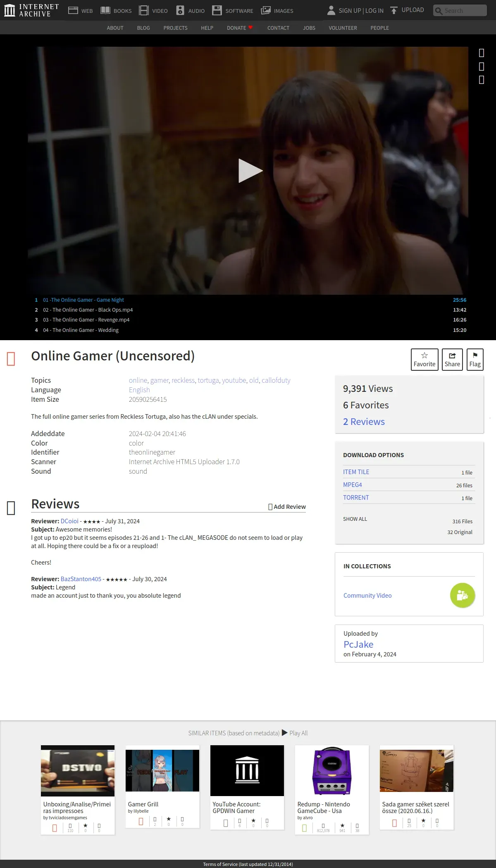Open Community Video collection link
This screenshot has height=868, width=496.
367,596
